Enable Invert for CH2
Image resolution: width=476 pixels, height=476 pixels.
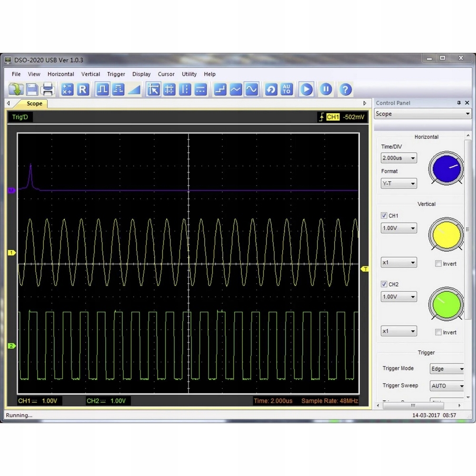(x=438, y=332)
